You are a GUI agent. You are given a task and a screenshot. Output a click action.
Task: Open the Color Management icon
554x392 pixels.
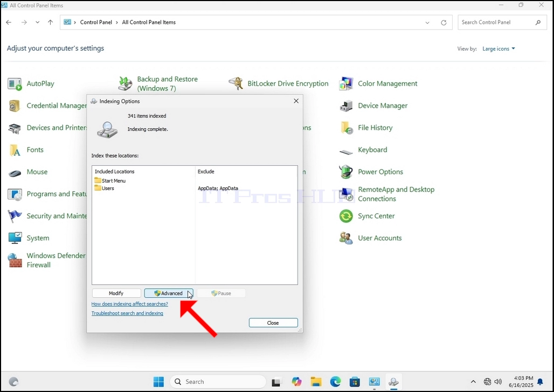point(346,83)
